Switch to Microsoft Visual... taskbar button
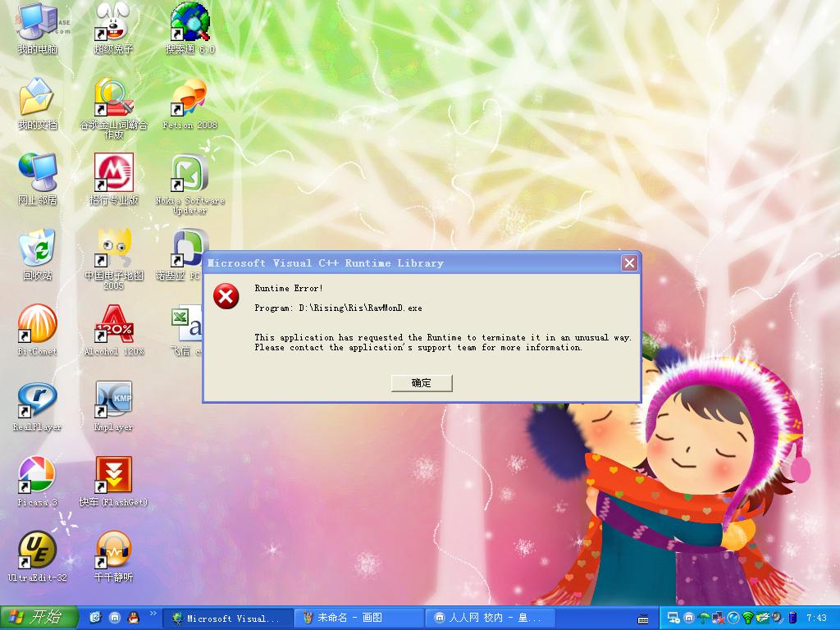Viewport: 840px width, 630px height. pyautogui.click(x=228, y=619)
